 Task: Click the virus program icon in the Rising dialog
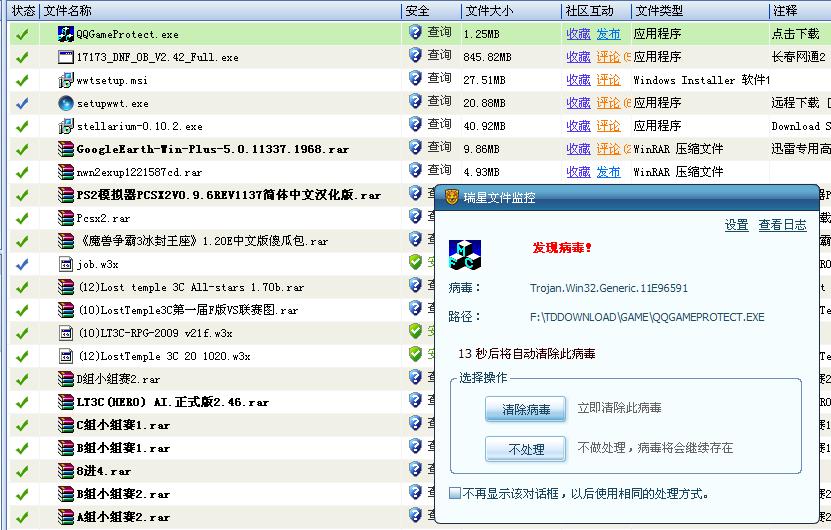(x=465, y=254)
